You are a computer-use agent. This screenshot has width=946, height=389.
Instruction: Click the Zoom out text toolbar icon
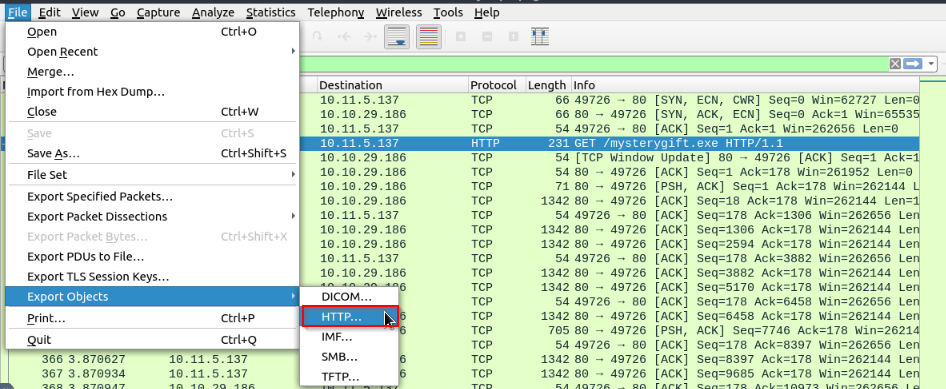pos(487,36)
